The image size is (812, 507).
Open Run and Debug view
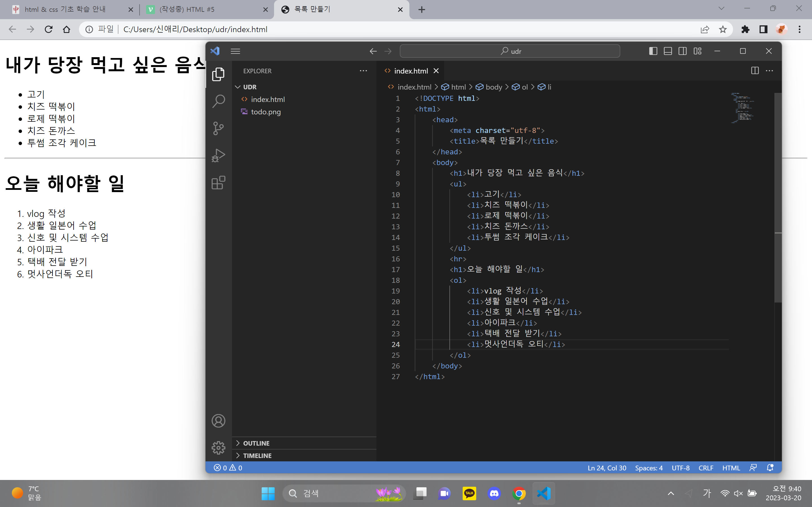219,155
